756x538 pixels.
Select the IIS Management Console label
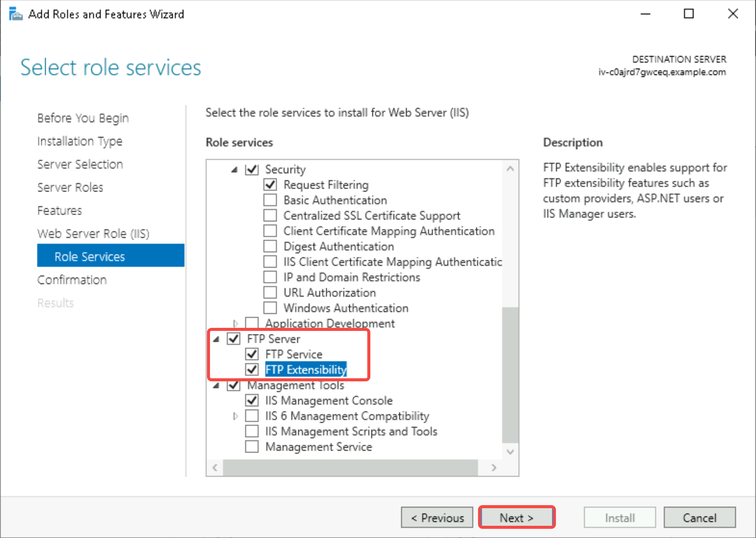329,400
